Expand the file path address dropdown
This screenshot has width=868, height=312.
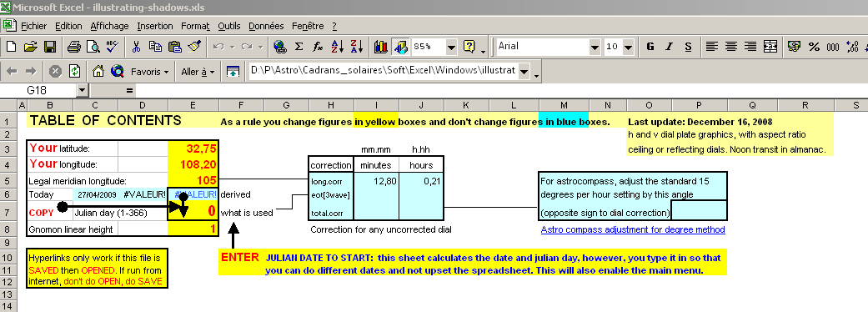[x=524, y=72]
